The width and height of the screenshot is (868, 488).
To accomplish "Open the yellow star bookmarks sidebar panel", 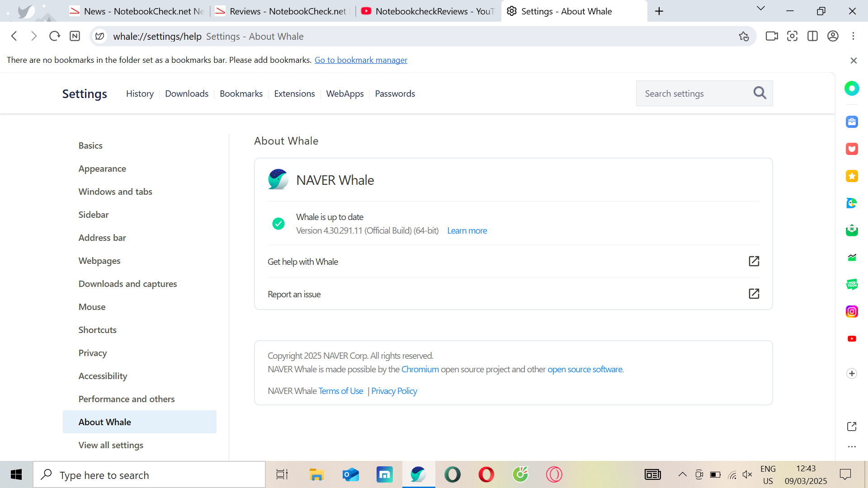I will point(852,176).
